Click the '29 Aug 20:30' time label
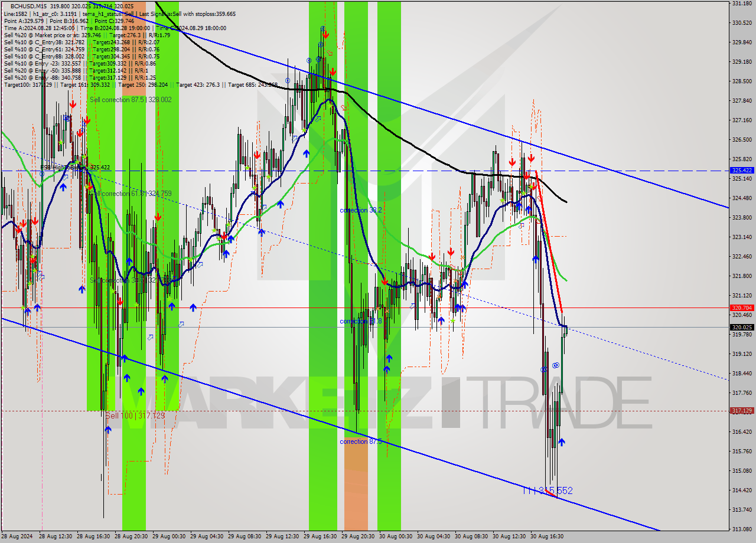 click(357, 537)
